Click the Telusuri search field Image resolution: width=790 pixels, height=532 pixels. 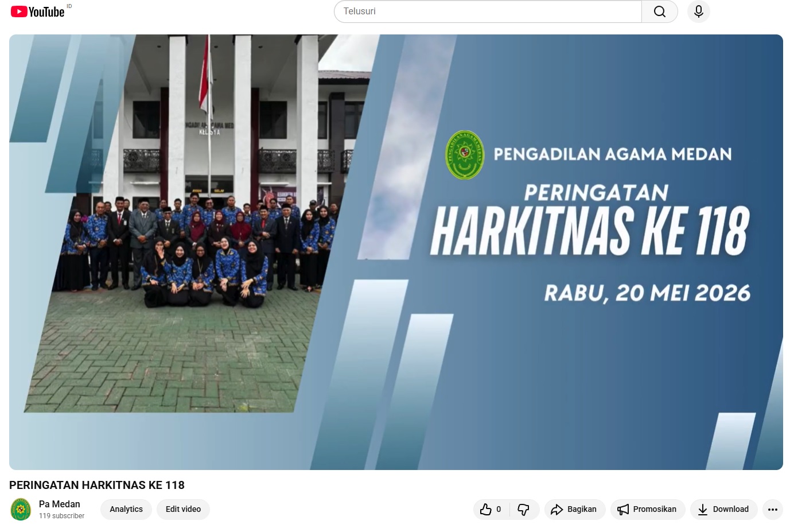tap(488, 11)
